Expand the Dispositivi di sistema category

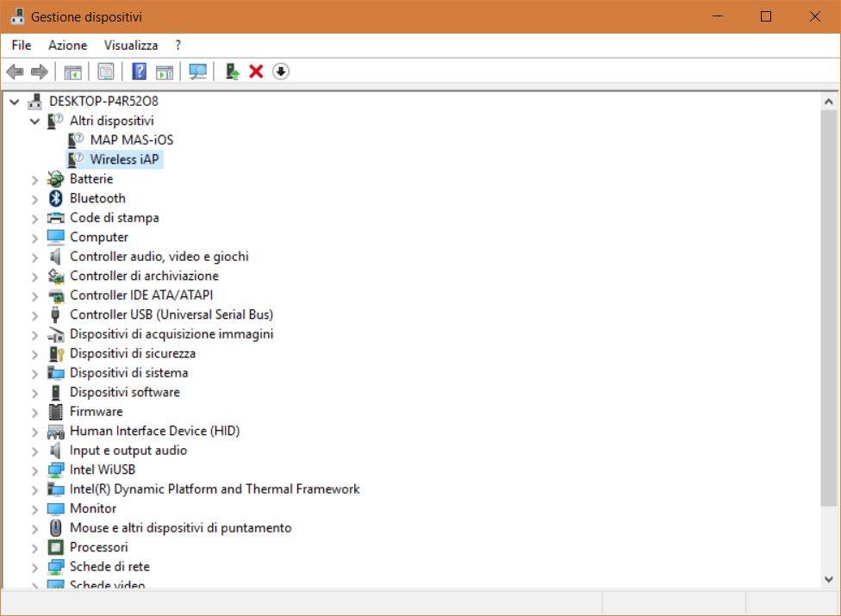pos(34,374)
